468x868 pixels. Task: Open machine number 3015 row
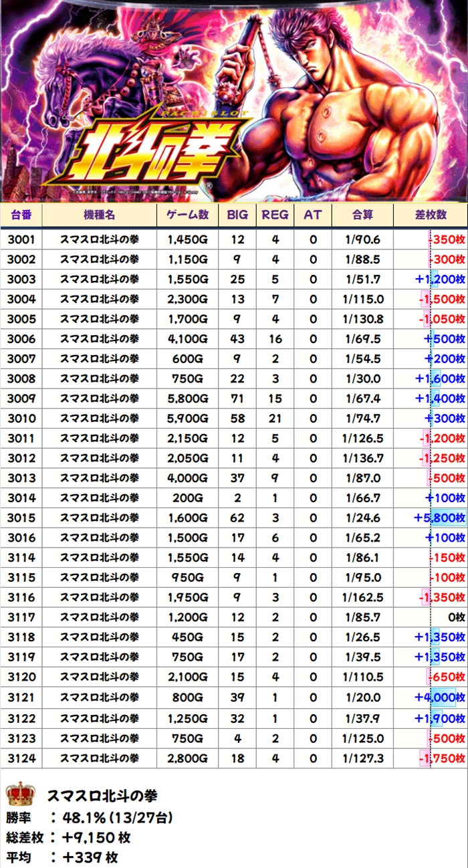[21, 518]
